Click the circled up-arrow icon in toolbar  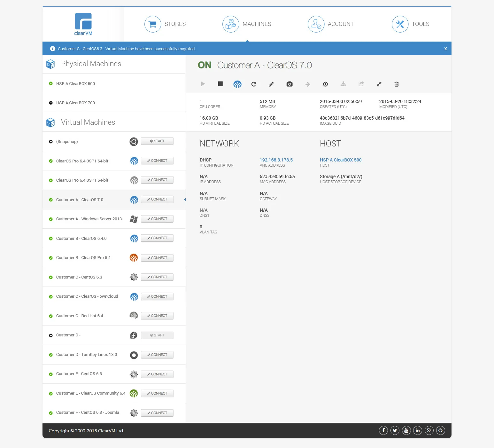[325, 84]
